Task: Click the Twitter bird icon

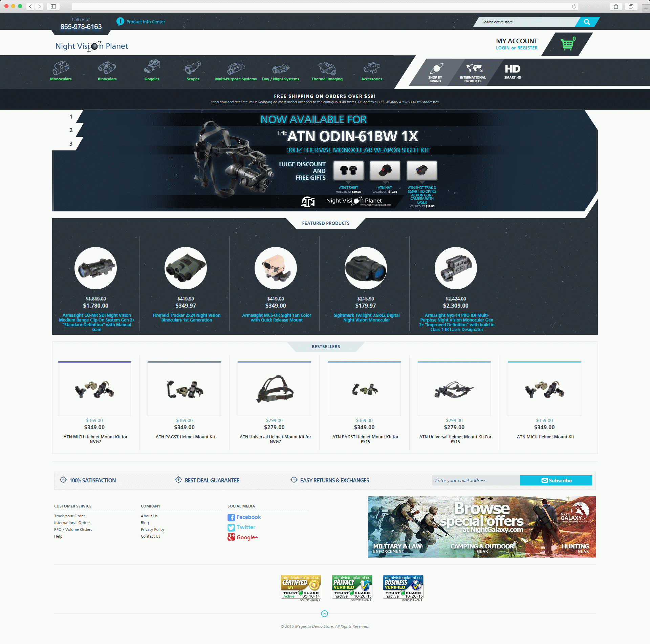Action: coord(231,527)
